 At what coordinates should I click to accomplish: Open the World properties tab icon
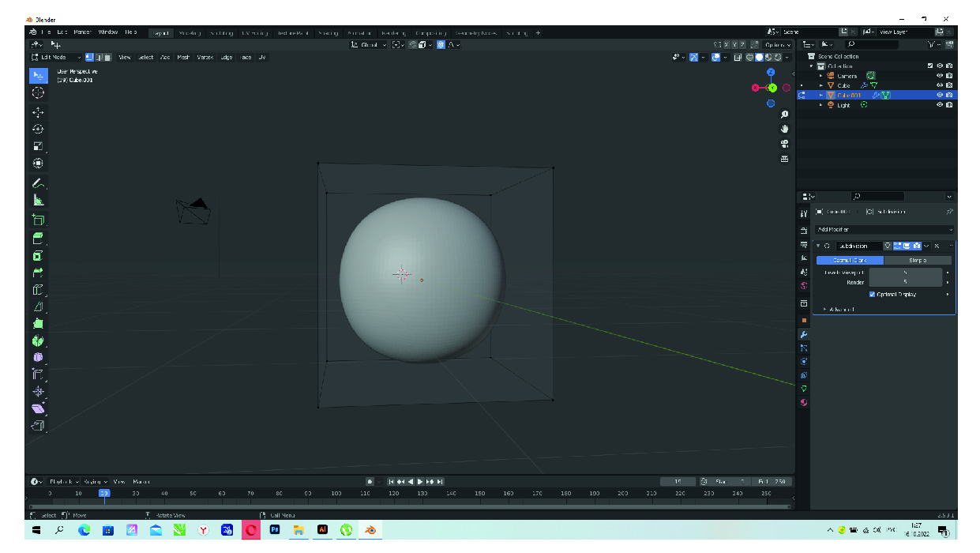tap(804, 286)
